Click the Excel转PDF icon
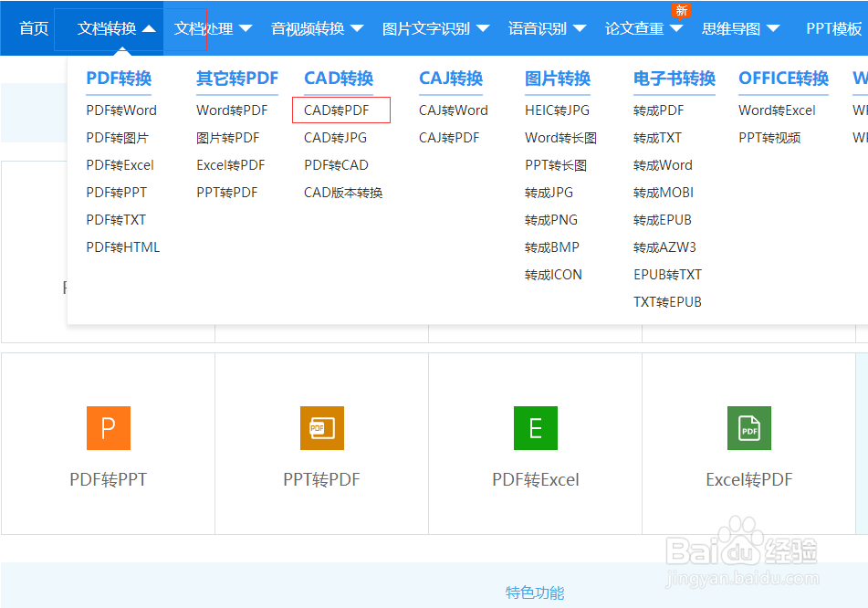The image size is (868, 608). pos(748,427)
